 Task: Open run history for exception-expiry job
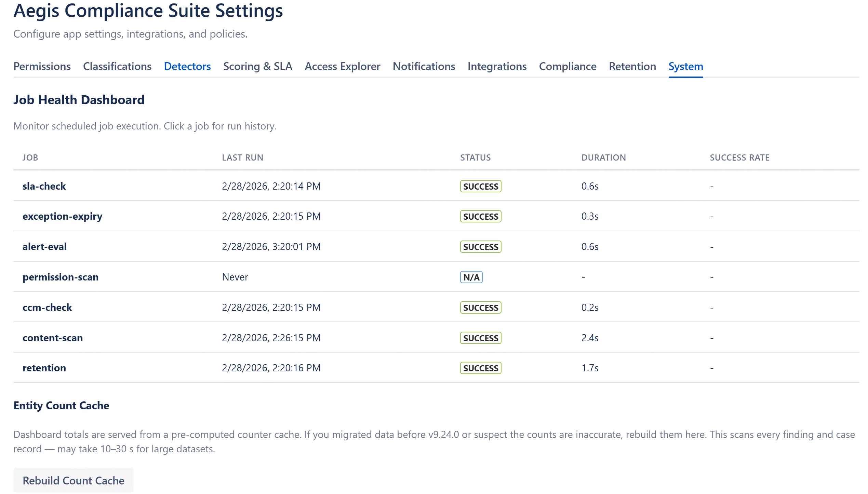(x=436, y=216)
